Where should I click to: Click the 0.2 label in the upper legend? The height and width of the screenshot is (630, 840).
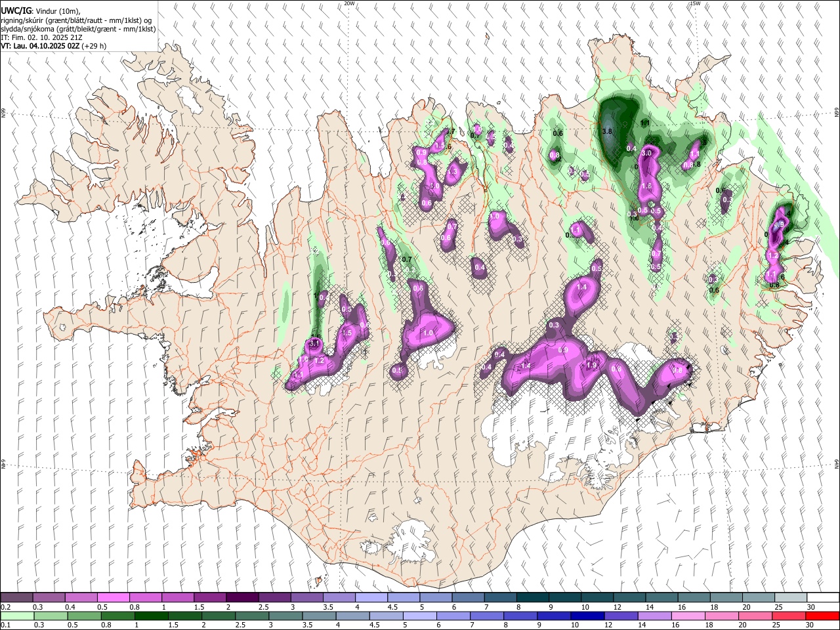[x=5, y=607]
